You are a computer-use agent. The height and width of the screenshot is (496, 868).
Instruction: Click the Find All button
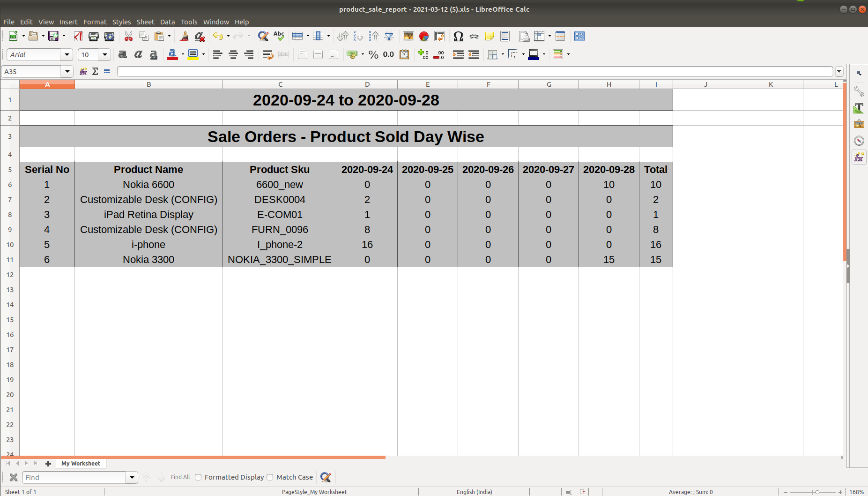[x=180, y=477]
